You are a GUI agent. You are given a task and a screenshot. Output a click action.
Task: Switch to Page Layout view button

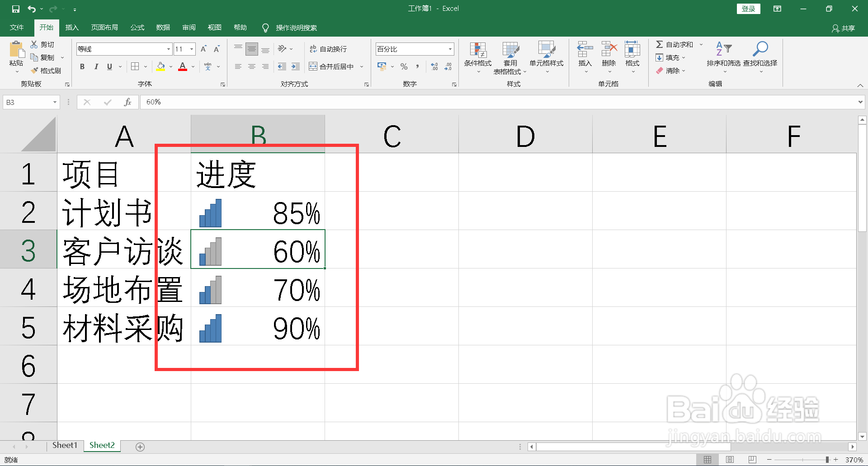tap(730, 460)
